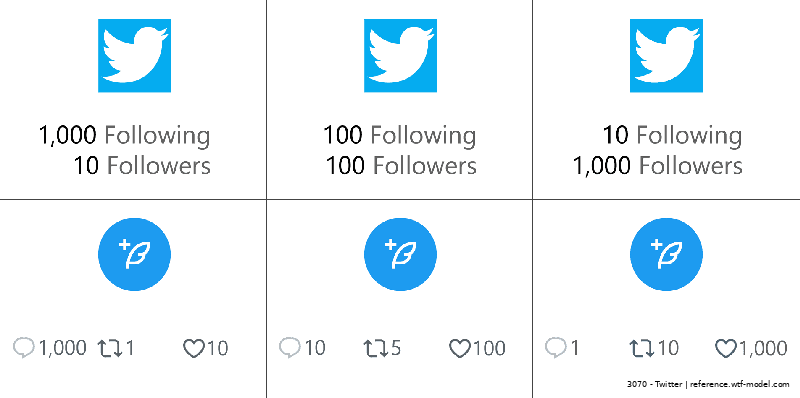Image resolution: width=800 pixels, height=398 pixels.
Task: Click compose tweet button above 1,000 likes
Action: 666,254
